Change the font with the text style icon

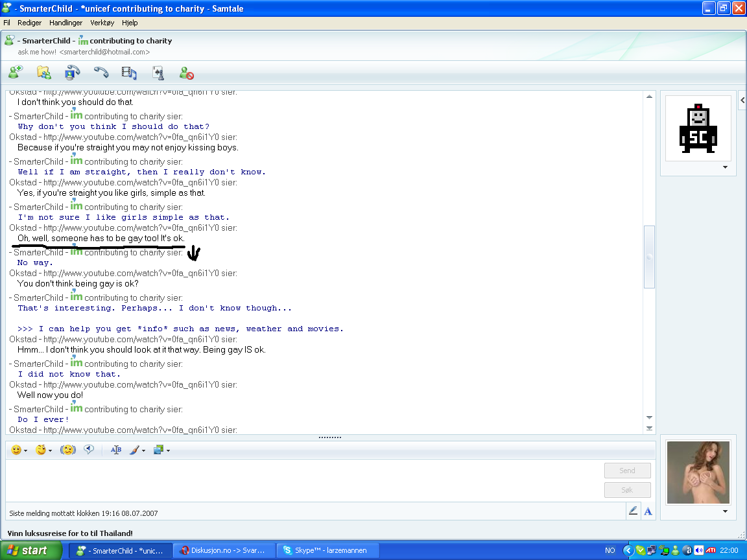(116, 450)
